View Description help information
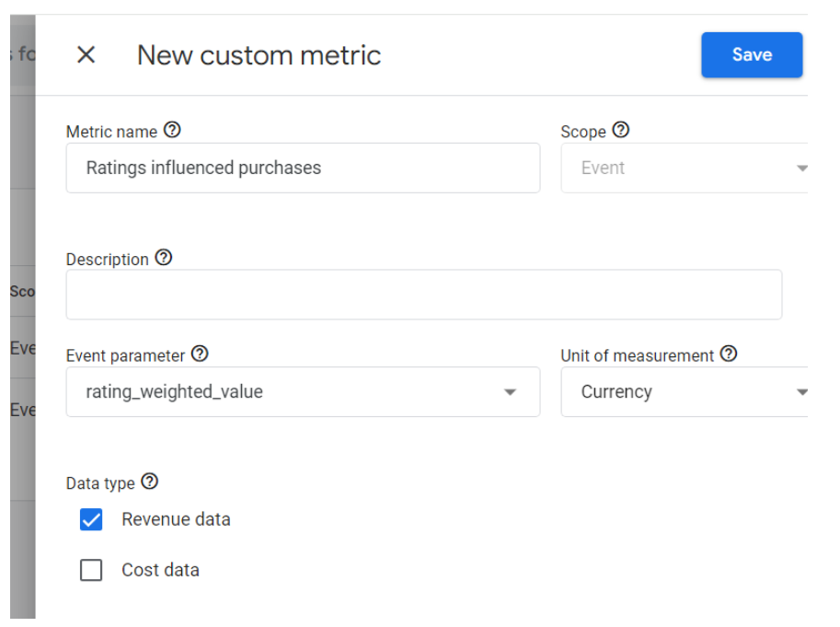The width and height of the screenshot is (840, 627). [x=163, y=258]
